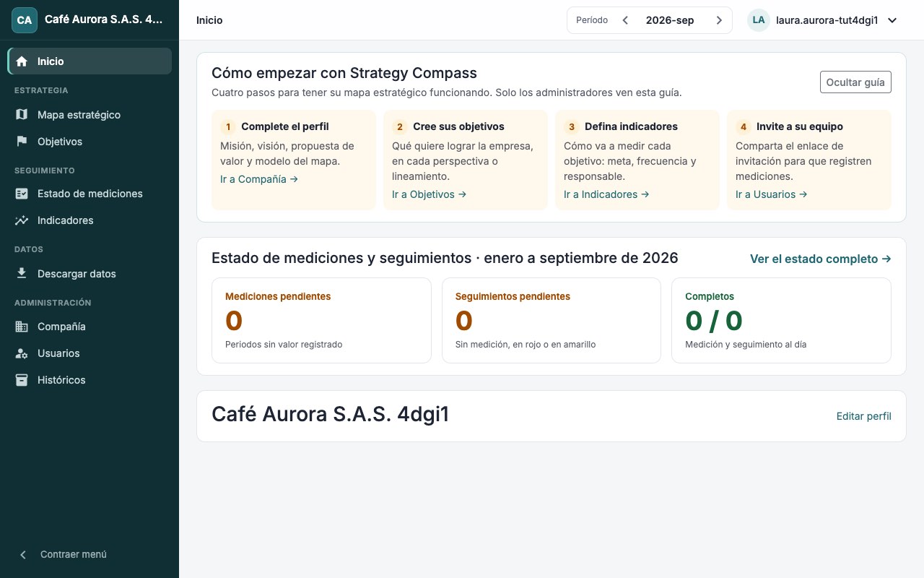Click the CA company logo badge
The width and height of the screenshot is (924, 578).
pos(25,20)
